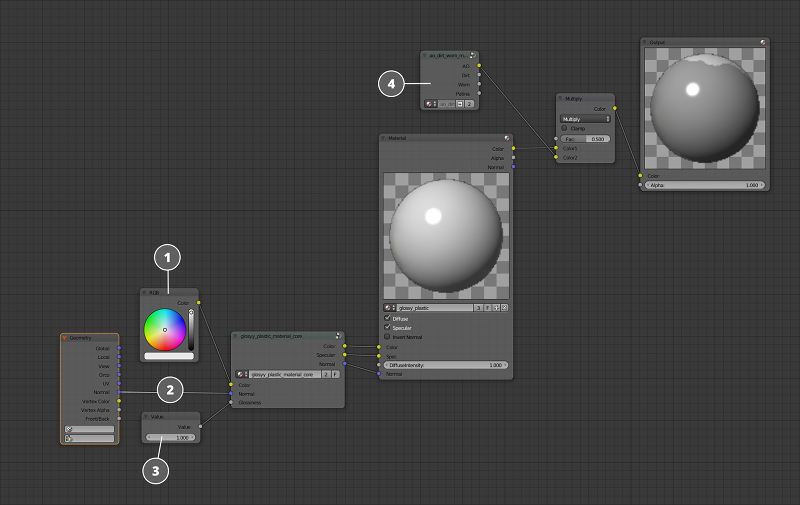Click the preview toggle icon on Output node header
The height and width of the screenshot is (505, 800).
click(763, 42)
